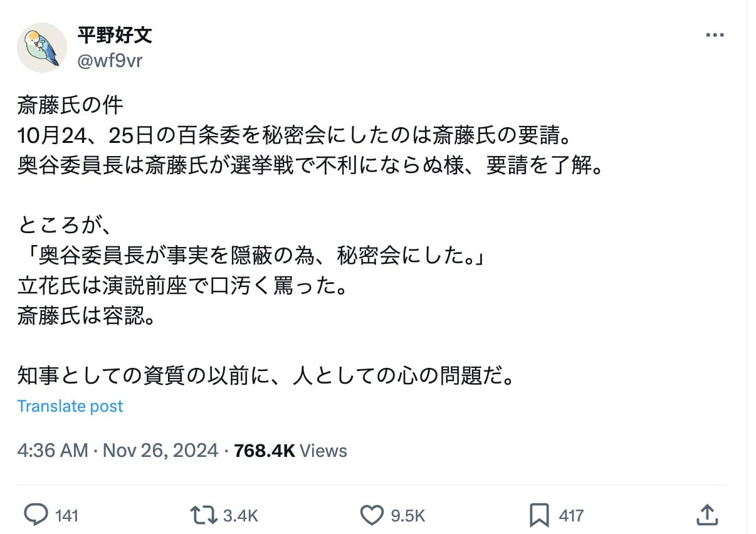Open the share upload icon

(x=706, y=515)
